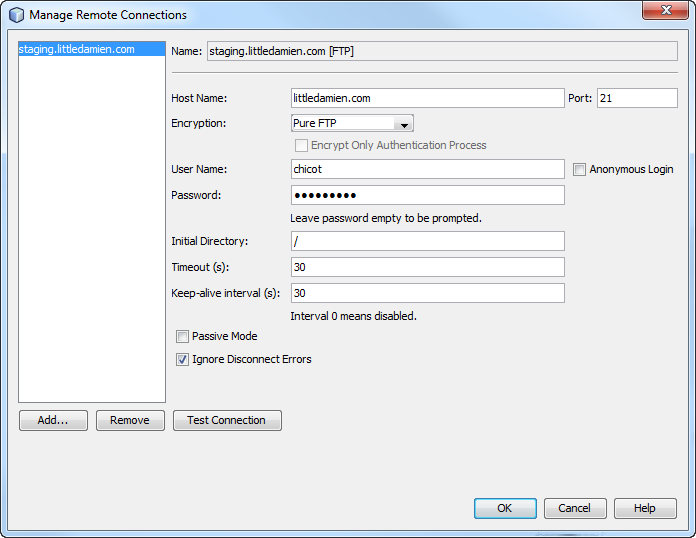This screenshot has width=696, height=538.
Task: Open Help for remote connections
Action: 645,508
